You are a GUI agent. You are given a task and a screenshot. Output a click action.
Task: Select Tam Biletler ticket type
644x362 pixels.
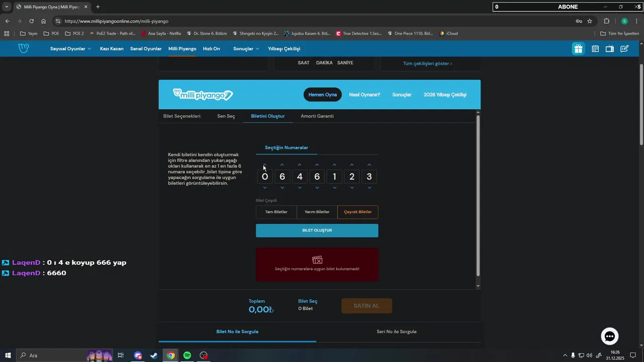276,212
